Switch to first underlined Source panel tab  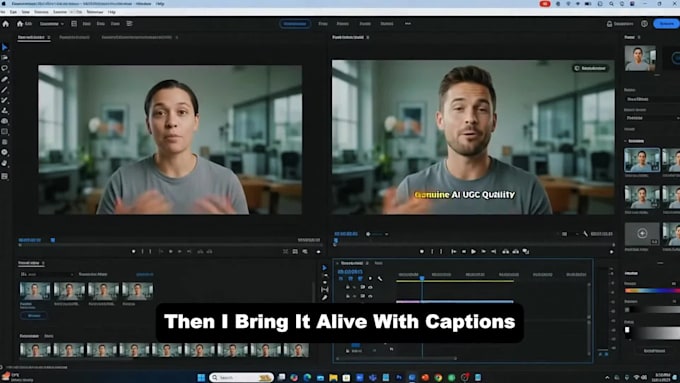pos(31,37)
